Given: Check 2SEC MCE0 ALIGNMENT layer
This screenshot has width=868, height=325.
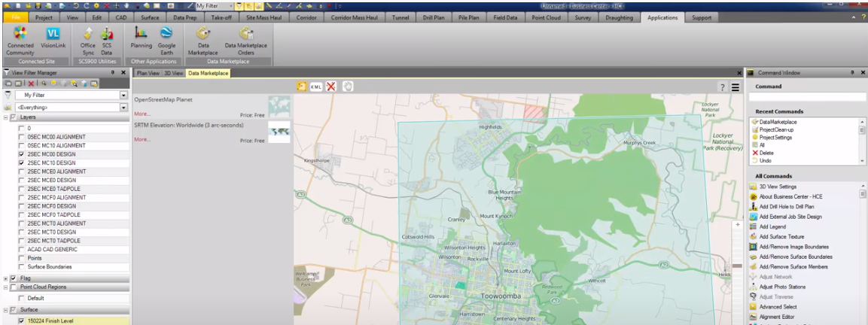Looking at the screenshot, I should 22,172.
